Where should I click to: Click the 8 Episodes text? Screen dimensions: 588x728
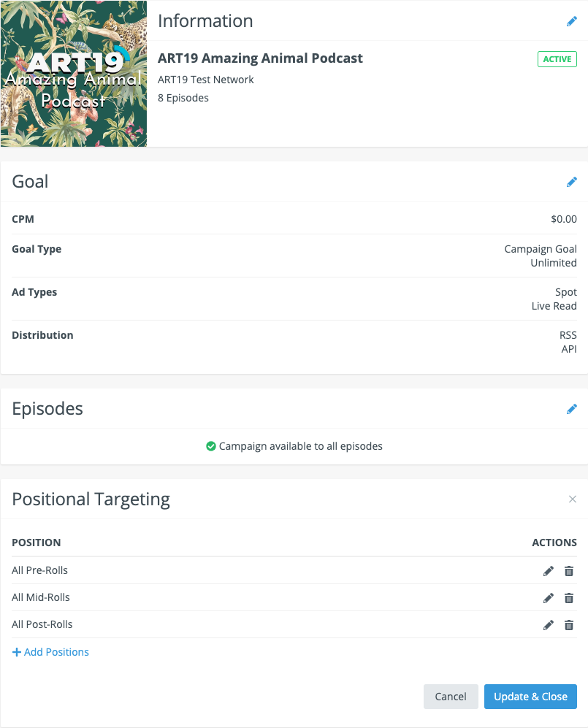pyautogui.click(x=183, y=98)
